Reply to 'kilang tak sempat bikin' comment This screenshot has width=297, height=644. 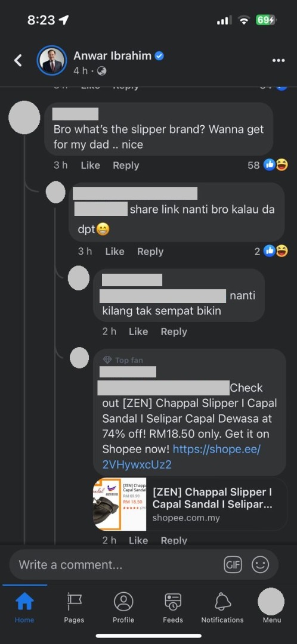click(x=174, y=332)
